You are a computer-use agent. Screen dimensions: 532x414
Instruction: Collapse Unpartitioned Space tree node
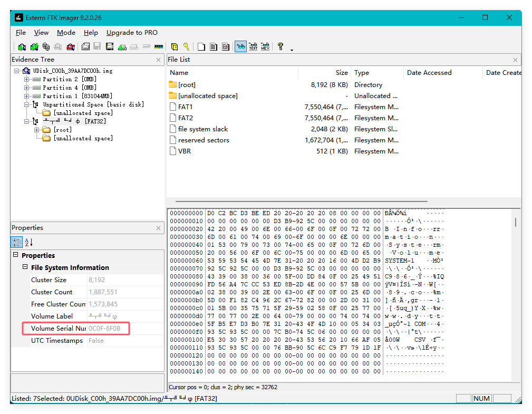coord(26,104)
